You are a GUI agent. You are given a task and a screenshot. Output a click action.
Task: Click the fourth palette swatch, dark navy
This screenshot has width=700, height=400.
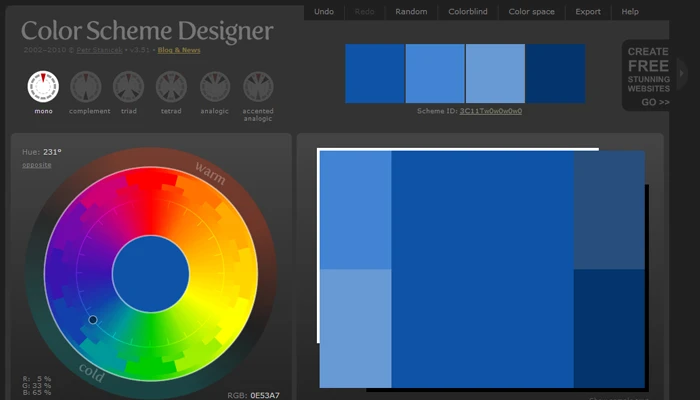555,74
